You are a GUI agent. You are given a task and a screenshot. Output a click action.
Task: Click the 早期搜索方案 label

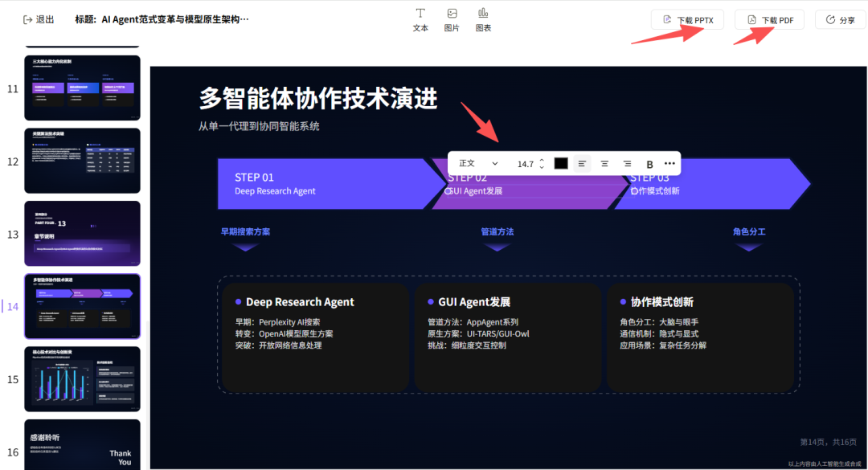tap(246, 231)
